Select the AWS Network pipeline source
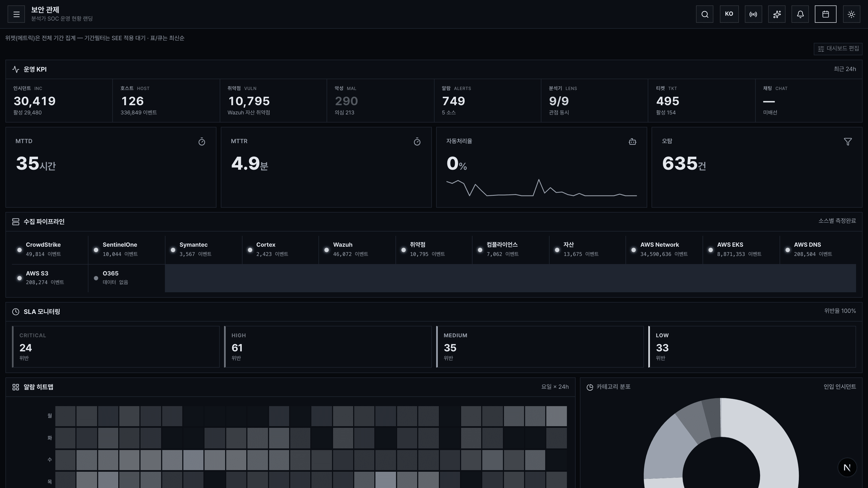This screenshot has width=868, height=488. [x=664, y=249]
